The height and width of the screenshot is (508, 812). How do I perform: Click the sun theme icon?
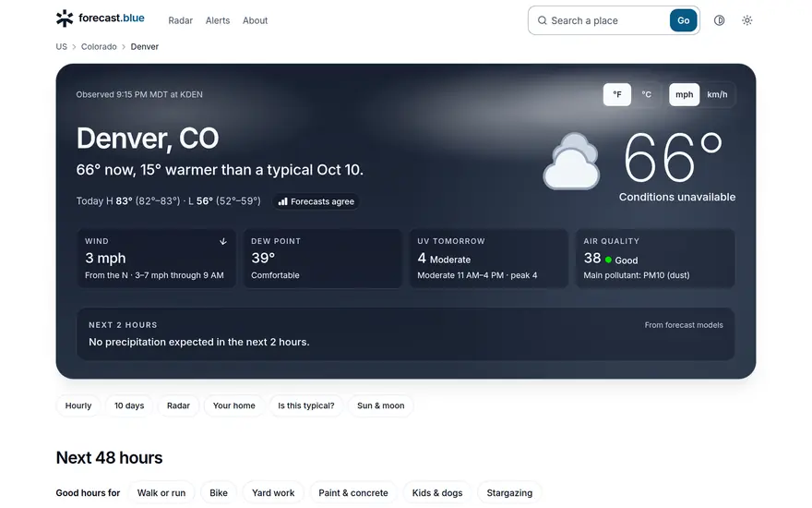pyautogui.click(x=746, y=20)
